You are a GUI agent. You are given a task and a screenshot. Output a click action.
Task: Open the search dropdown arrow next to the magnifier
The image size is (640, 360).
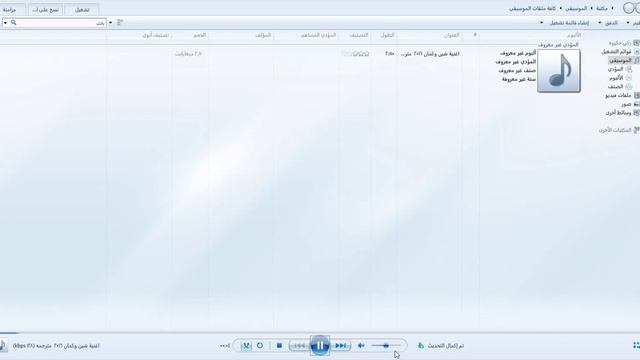5,23
